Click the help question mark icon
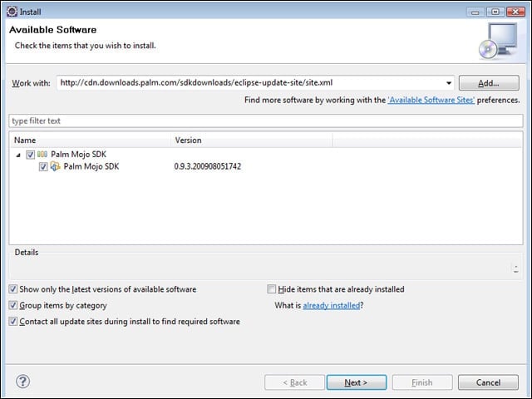Viewport: 532px width, 399px height. (x=22, y=382)
